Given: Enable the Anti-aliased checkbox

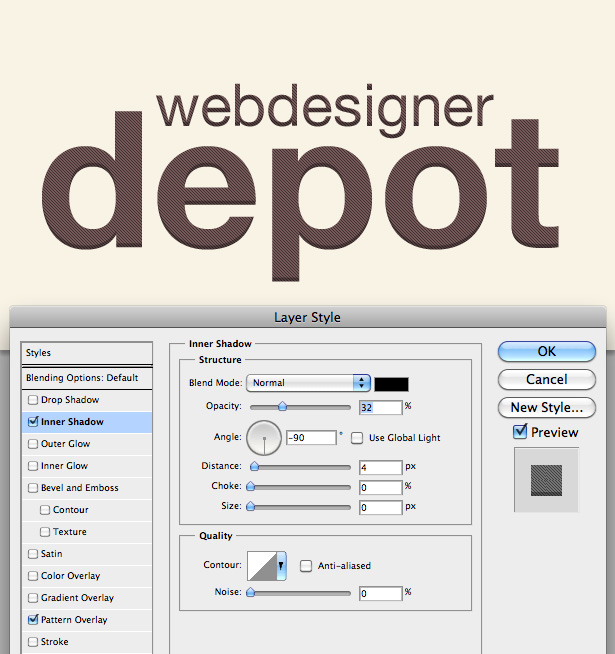Looking at the screenshot, I should coord(306,566).
